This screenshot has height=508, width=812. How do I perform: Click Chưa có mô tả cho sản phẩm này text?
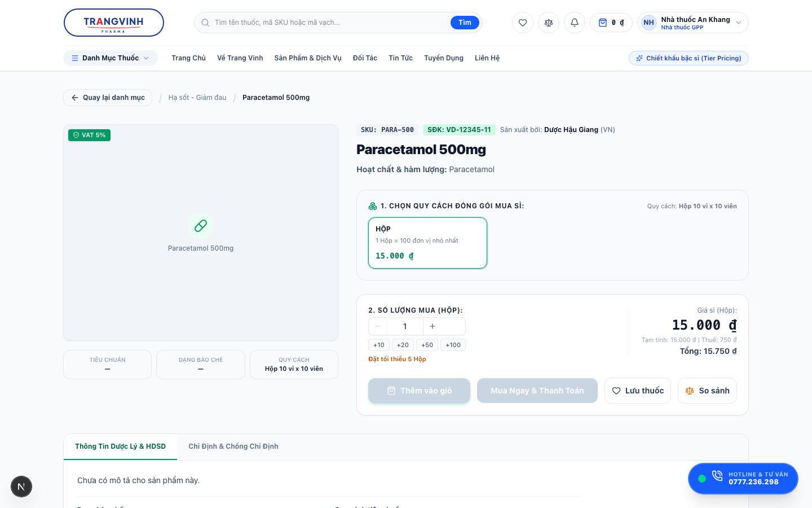pyautogui.click(x=139, y=480)
